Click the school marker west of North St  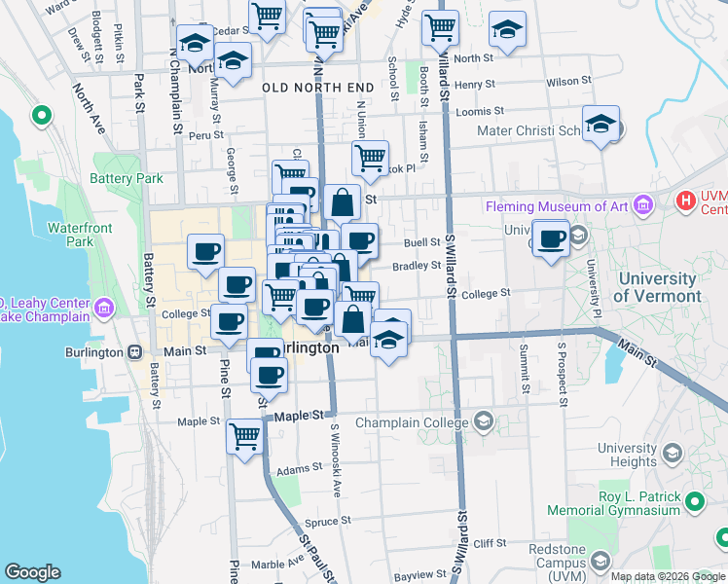coord(195,46)
